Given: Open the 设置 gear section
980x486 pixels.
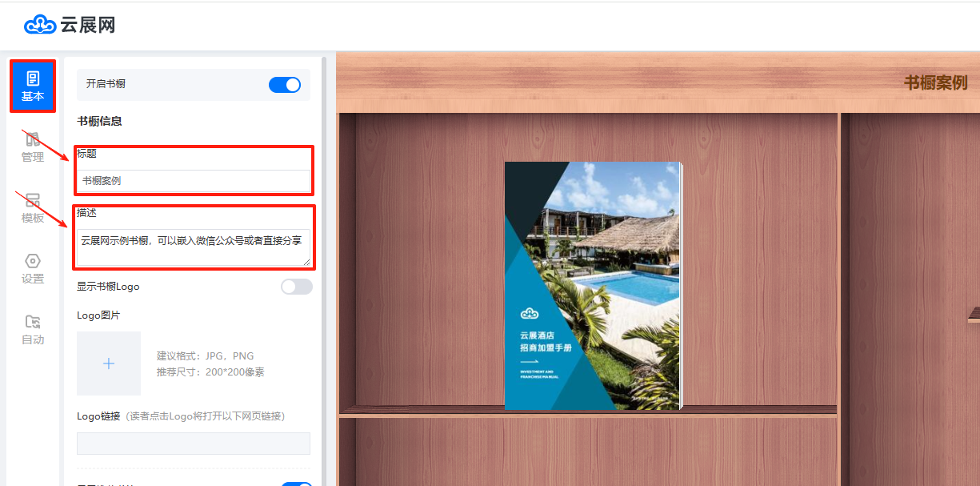Looking at the screenshot, I should tap(33, 269).
